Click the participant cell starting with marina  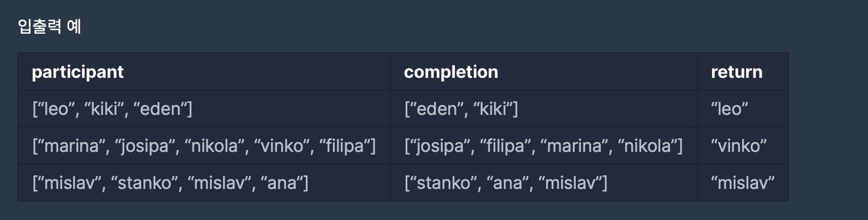[204, 145]
